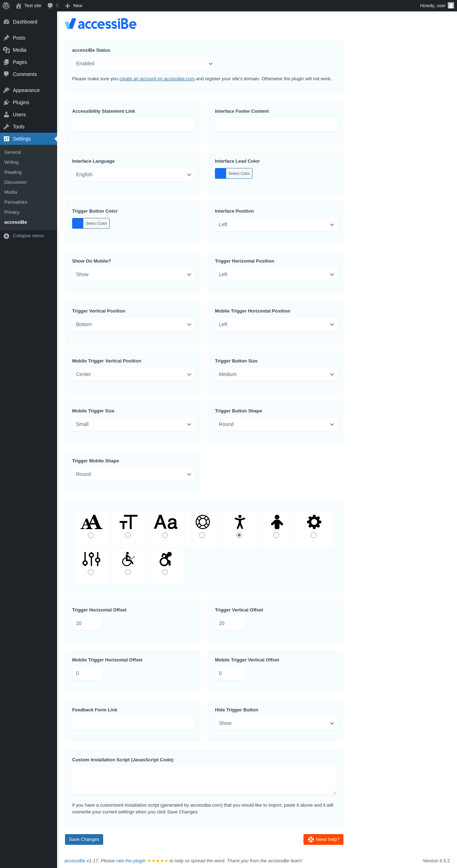The height and width of the screenshot is (868, 457).
Task: Select the radio under the bold active-wheelchair icon
Action: coord(165,572)
